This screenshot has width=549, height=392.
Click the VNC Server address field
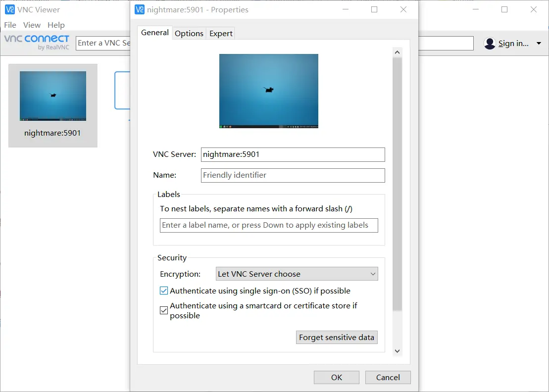pyautogui.click(x=293, y=154)
